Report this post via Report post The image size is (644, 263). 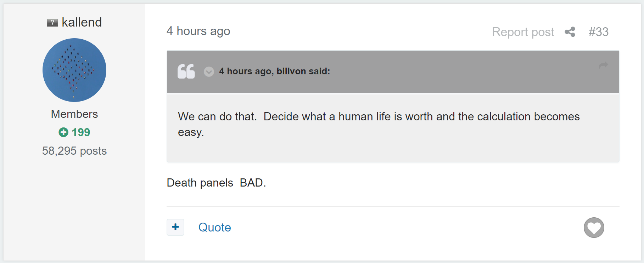coord(523,32)
